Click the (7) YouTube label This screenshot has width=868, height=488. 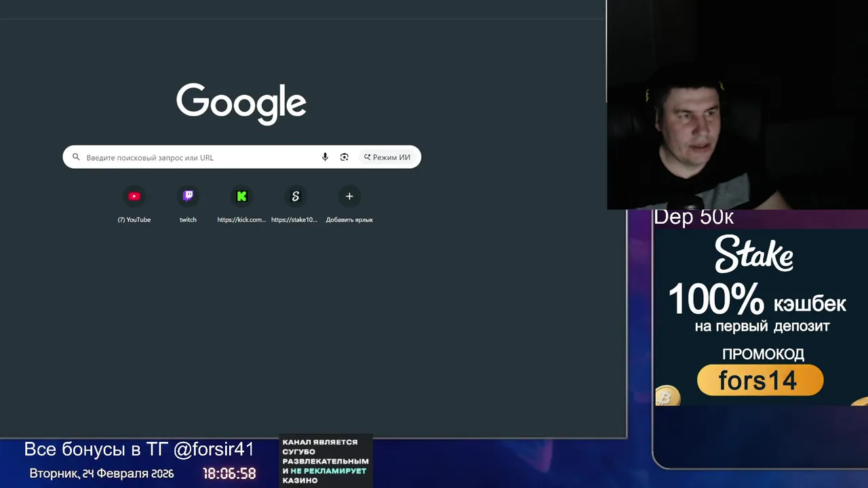[134, 220]
